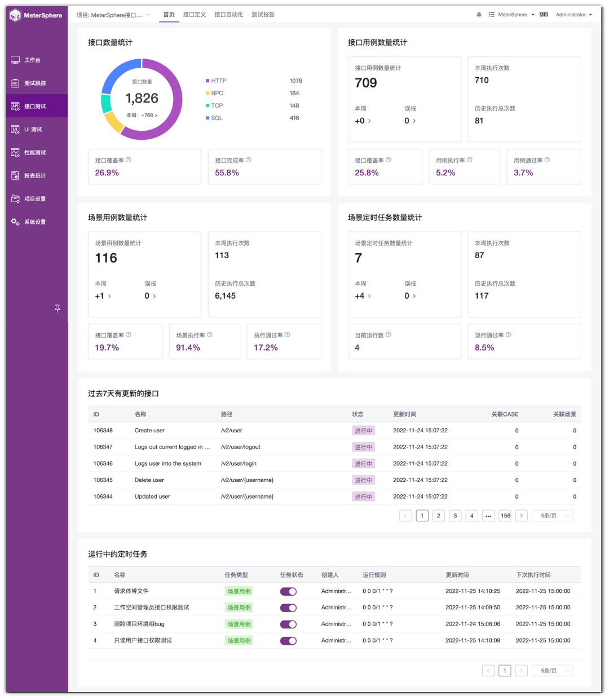This screenshot has width=609, height=700.
Task: Open 性能测试 performance test sidebar icon
Action: click(15, 152)
